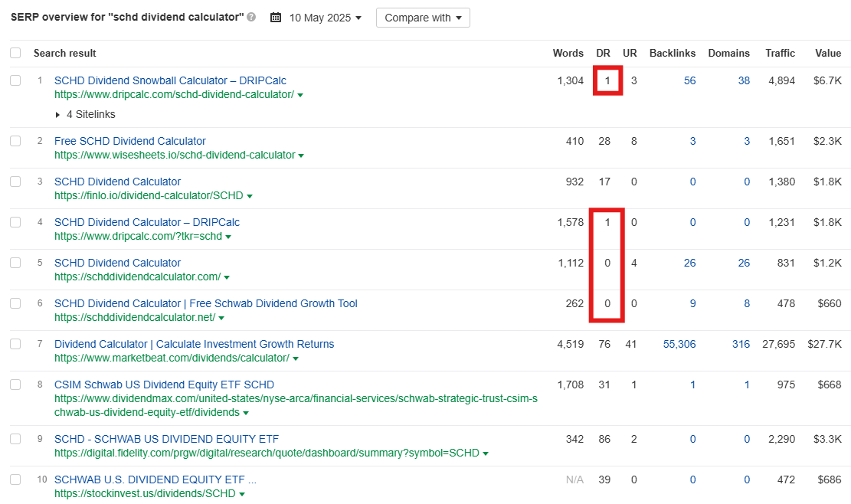Click the calendar icon next to date
Screen dimensions: 851x504
click(x=276, y=18)
